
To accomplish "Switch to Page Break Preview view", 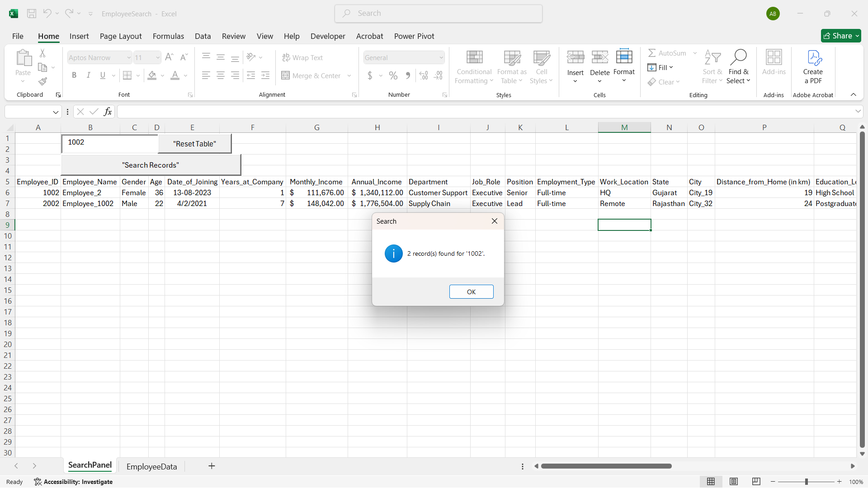I will (756, 482).
